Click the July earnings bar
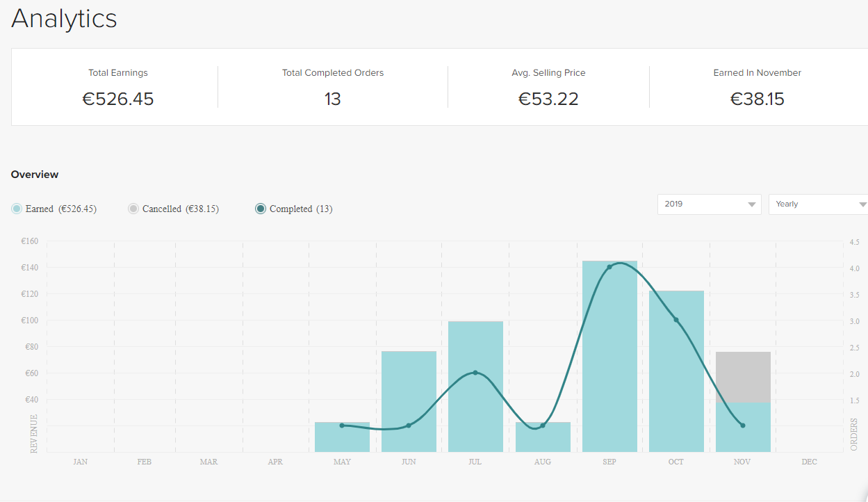This screenshot has width=868, height=502. point(475,387)
